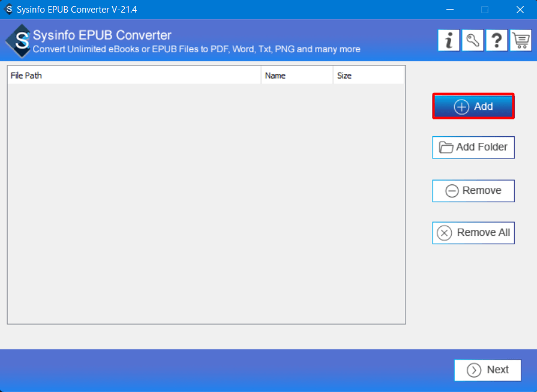
Task: Click the Sysinfo logo in header
Action: pos(19,41)
